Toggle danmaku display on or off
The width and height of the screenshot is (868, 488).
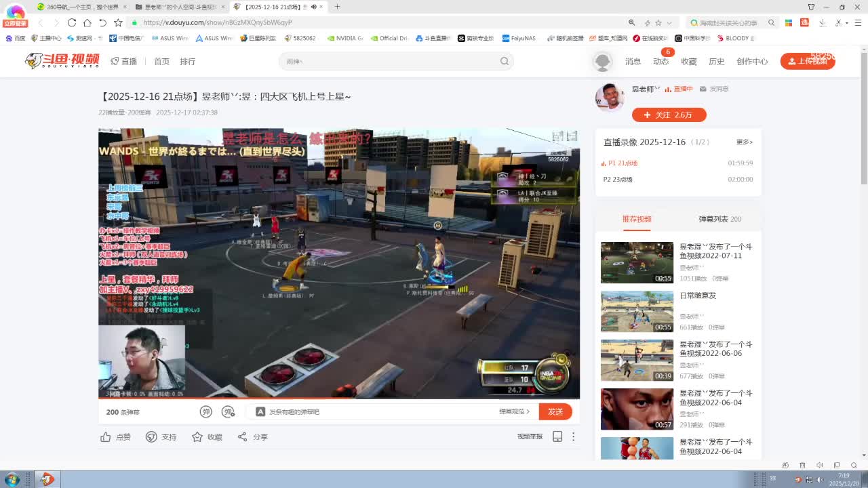coord(206,411)
